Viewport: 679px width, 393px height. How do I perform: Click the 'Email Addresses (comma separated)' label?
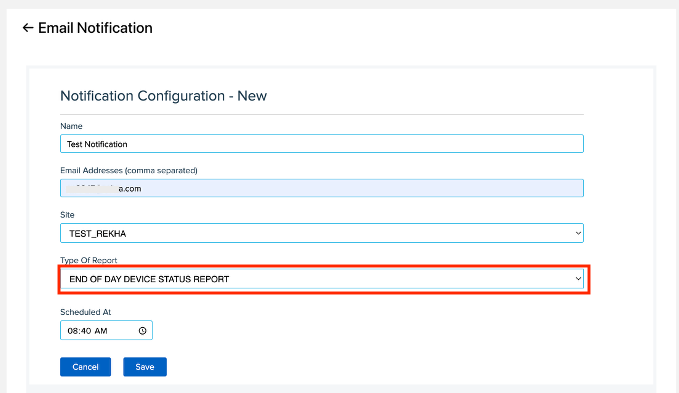pyautogui.click(x=129, y=171)
